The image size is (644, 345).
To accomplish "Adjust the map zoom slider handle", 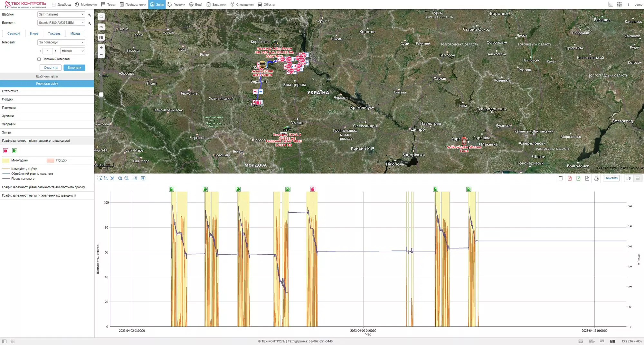I will [101, 95].
